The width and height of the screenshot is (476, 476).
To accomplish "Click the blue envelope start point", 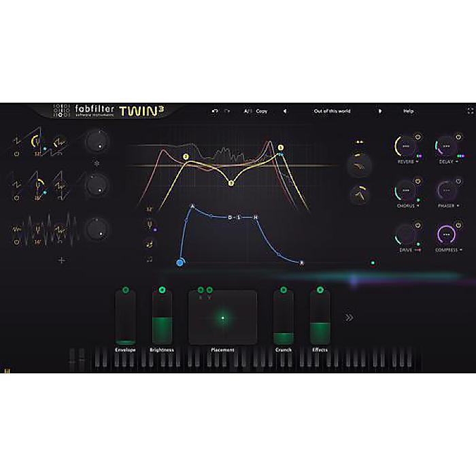I will click(180, 262).
